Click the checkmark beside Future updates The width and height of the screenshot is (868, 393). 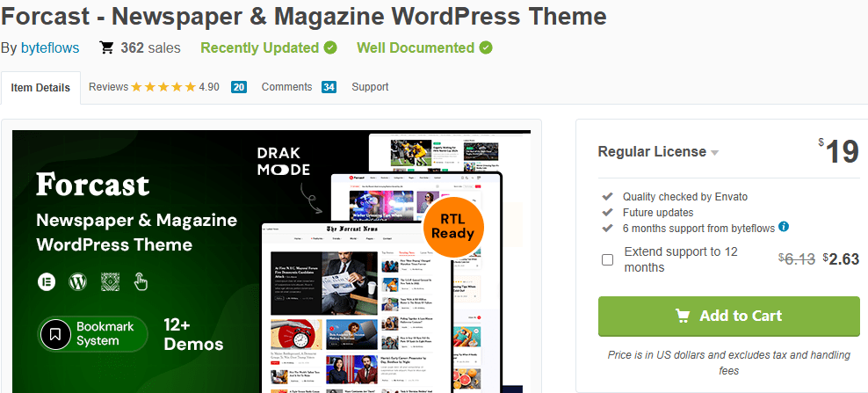(x=607, y=212)
